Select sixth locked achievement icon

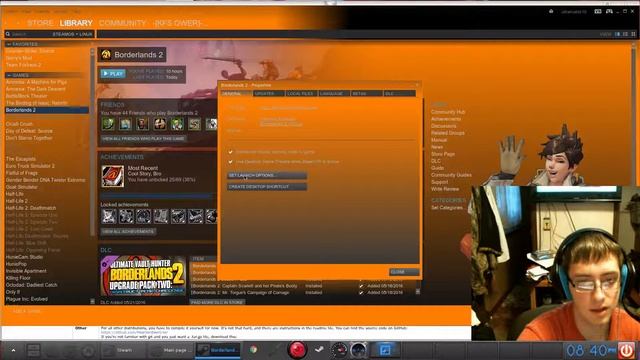pos(195,216)
